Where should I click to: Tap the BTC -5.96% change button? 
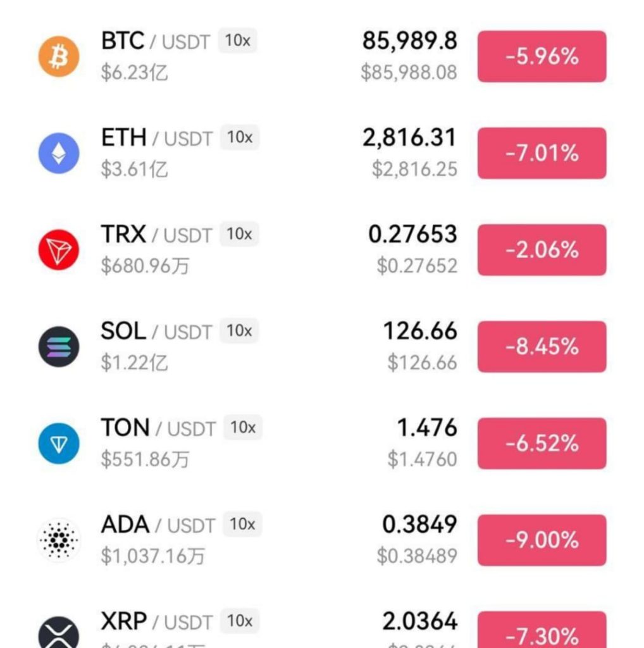pos(542,56)
